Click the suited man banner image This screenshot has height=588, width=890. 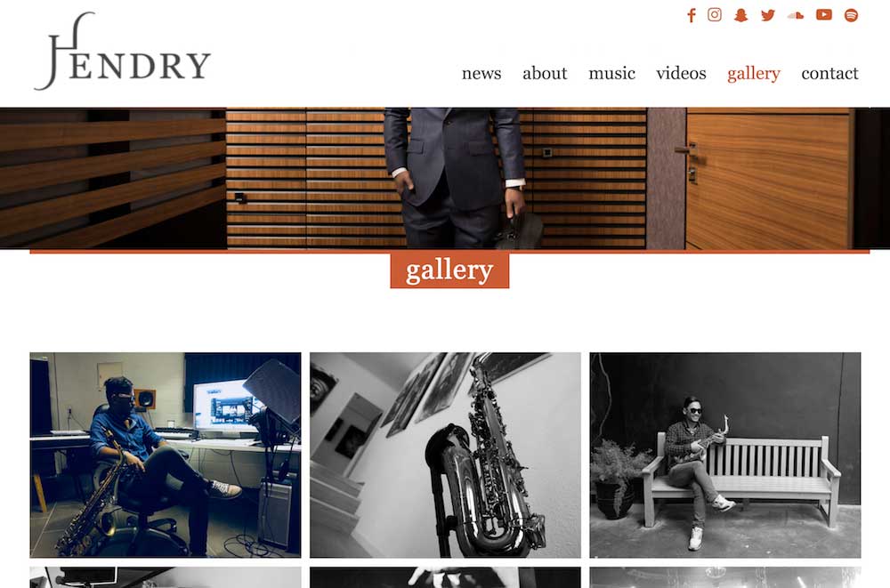pos(445,178)
